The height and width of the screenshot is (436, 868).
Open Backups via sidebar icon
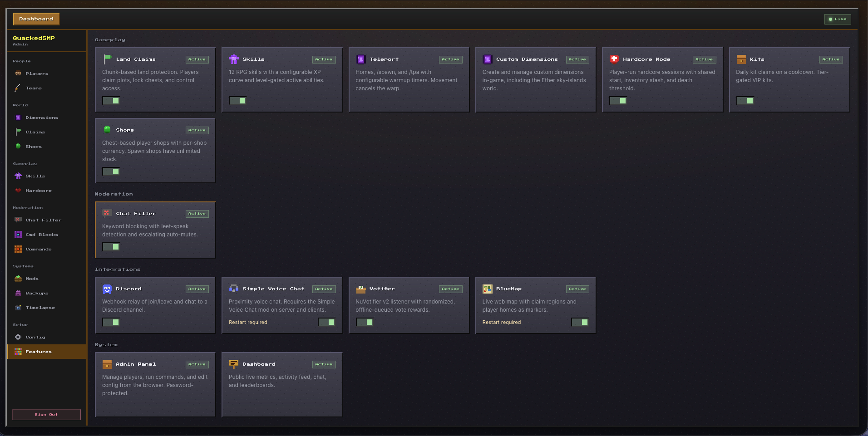coord(18,293)
